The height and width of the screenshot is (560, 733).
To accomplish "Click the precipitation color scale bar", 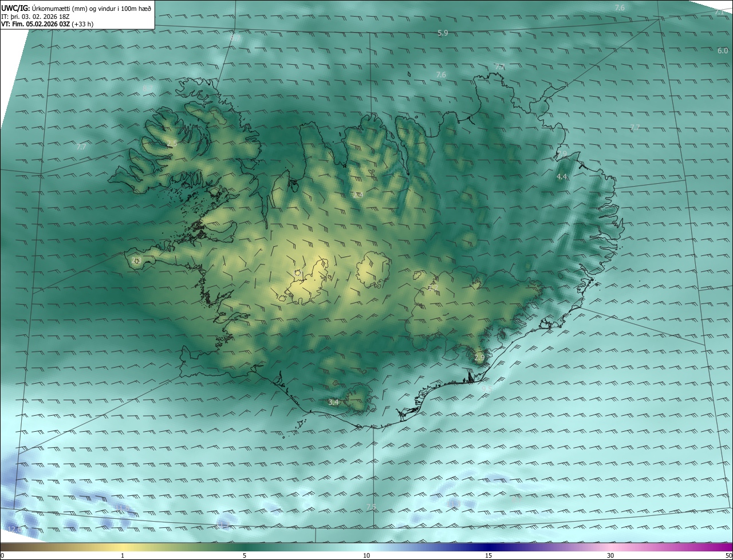I will [x=366, y=547].
